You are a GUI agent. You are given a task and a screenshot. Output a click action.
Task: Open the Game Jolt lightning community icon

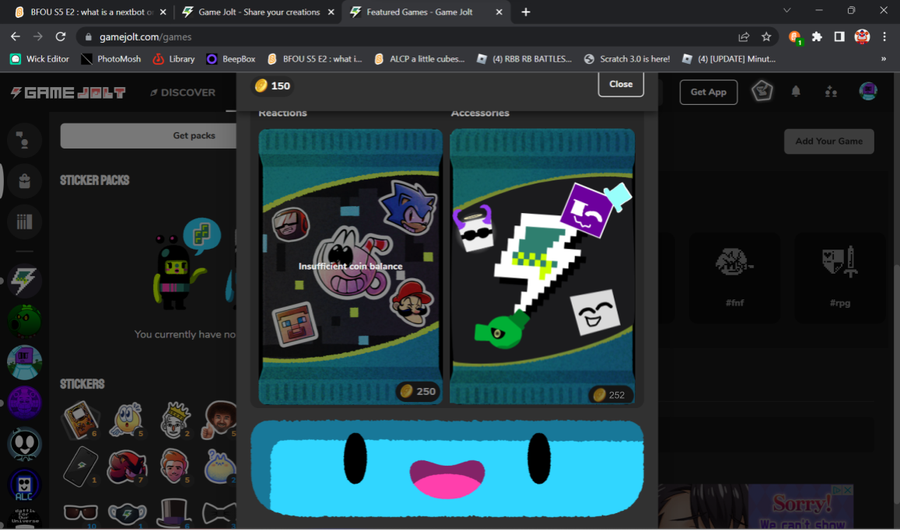point(24,281)
